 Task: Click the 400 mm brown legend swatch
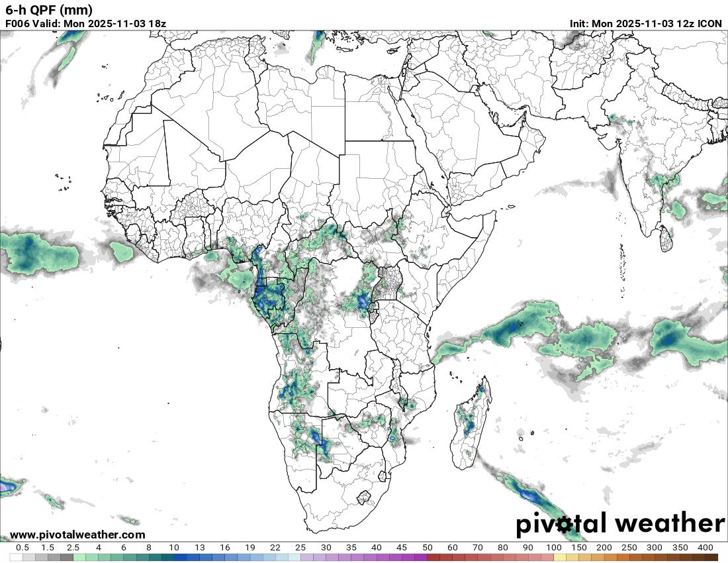(711, 558)
